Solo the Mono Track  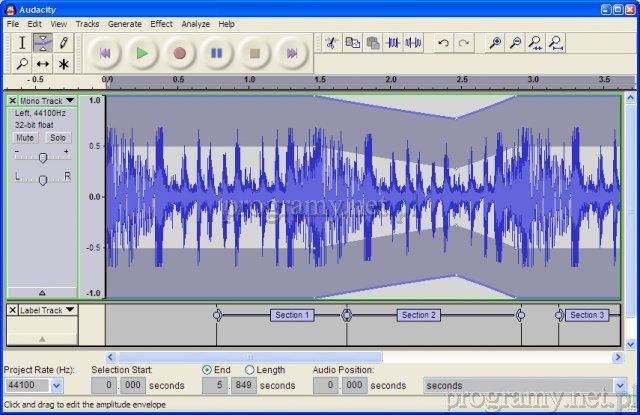click(x=57, y=137)
